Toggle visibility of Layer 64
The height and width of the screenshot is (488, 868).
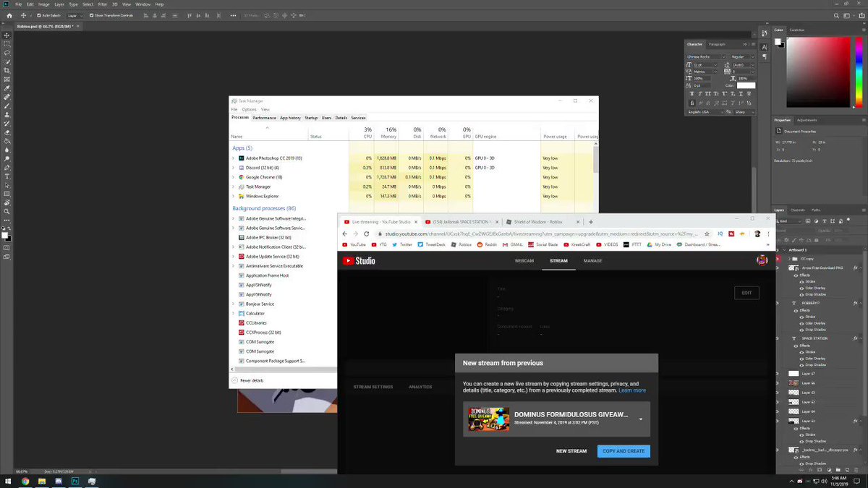776,411
